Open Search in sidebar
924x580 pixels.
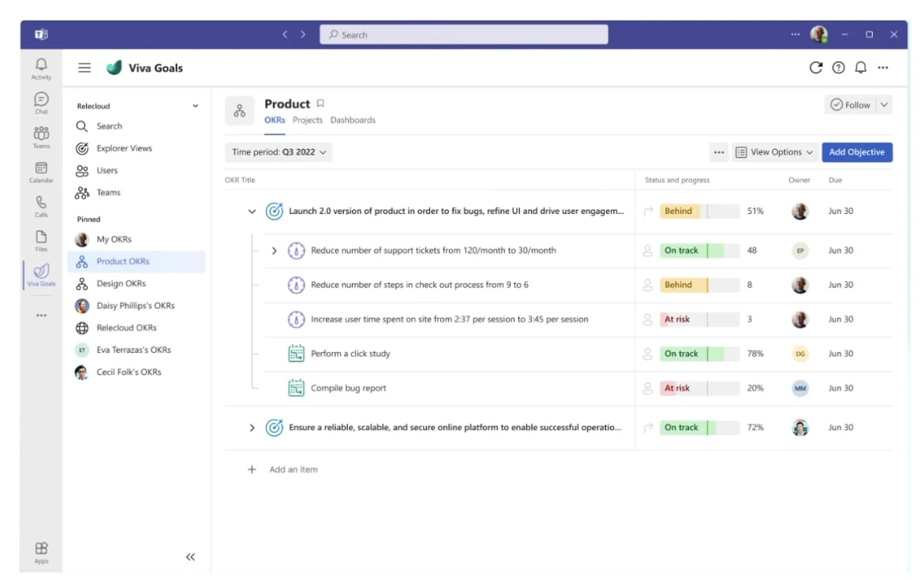[137, 126]
